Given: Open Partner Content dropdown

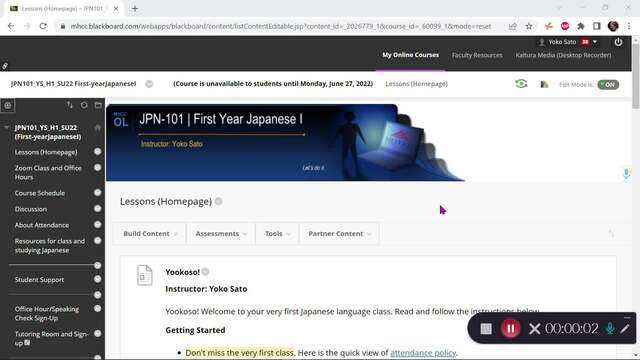Looking at the screenshot, I should (340, 233).
